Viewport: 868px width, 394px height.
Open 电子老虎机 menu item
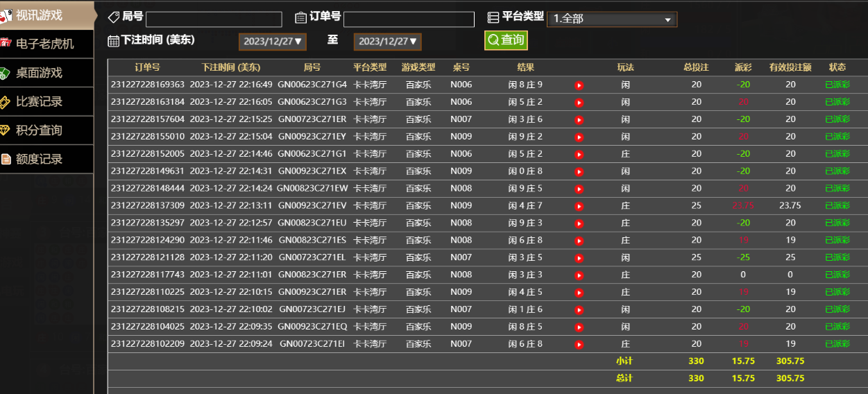tap(46, 44)
